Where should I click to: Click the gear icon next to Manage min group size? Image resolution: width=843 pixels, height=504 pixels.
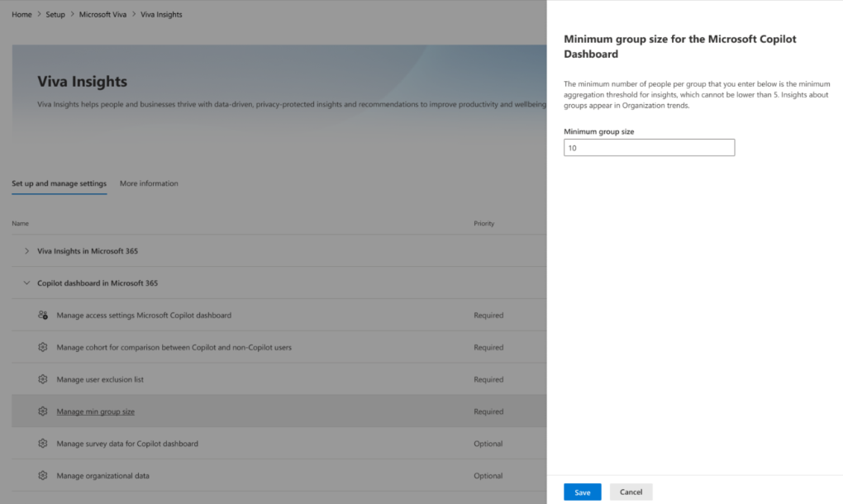point(43,411)
